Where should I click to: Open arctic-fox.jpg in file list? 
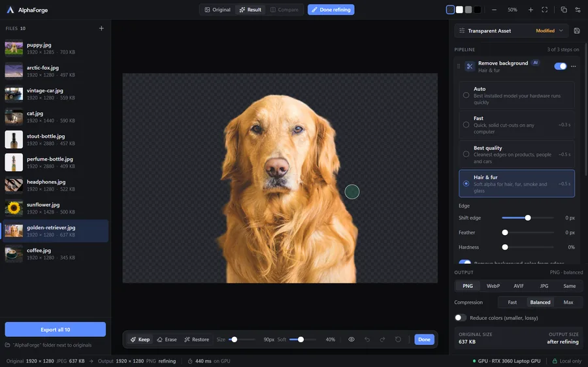pyautogui.click(x=56, y=71)
